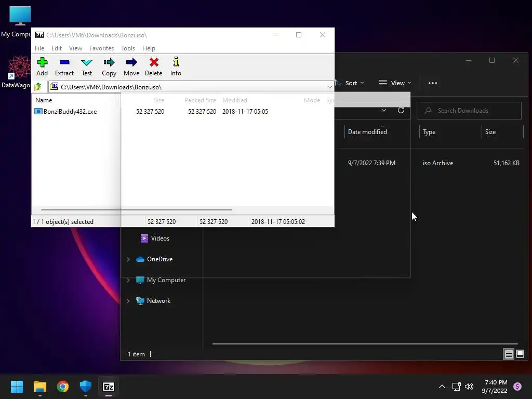This screenshot has width=532, height=399.
Task: Click the iso Archive file type cell
Action: (x=438, y=163)
